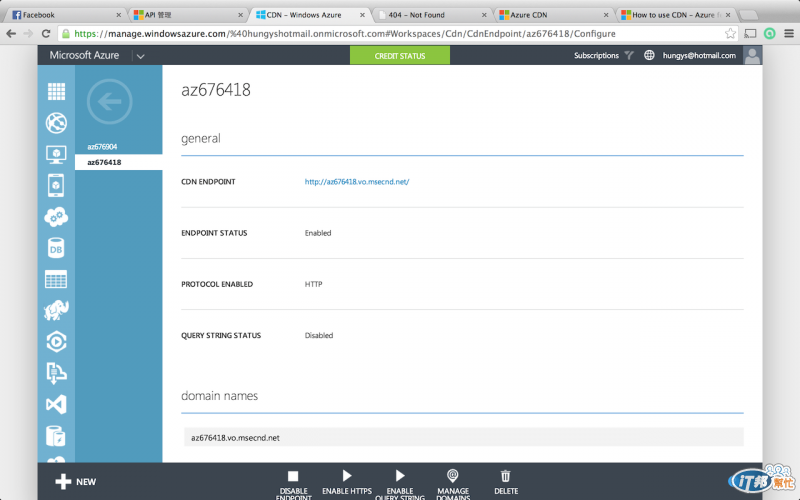This screenshot has height=500, width=800.
Task: Close the 404 - Not Found tab
Action: 484,15
